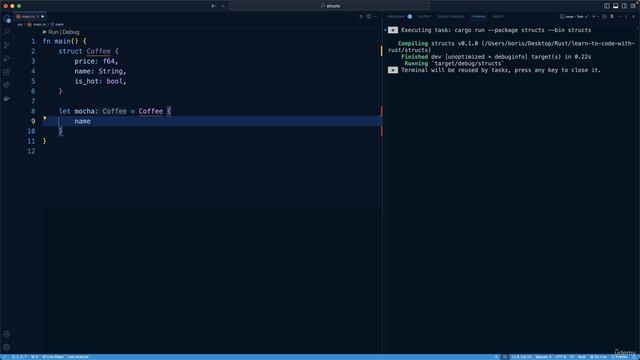Screen dimensions: 640x360
Task: Open the Extensions view
Action: [x=7, y=72]
